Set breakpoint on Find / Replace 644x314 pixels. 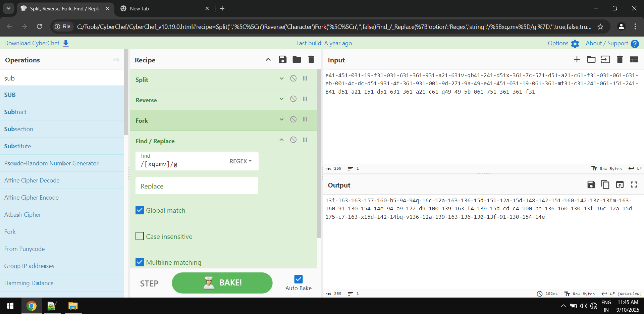click(x=305, y=140)
